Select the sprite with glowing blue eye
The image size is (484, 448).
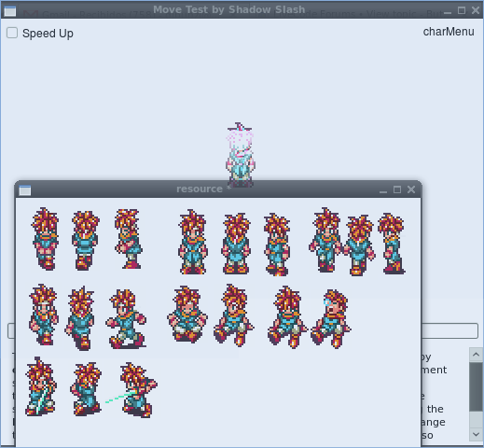pos(331,318)
